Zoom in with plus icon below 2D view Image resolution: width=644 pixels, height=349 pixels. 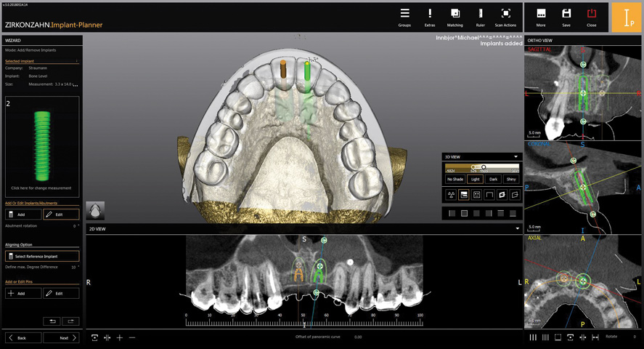point(120,337)
